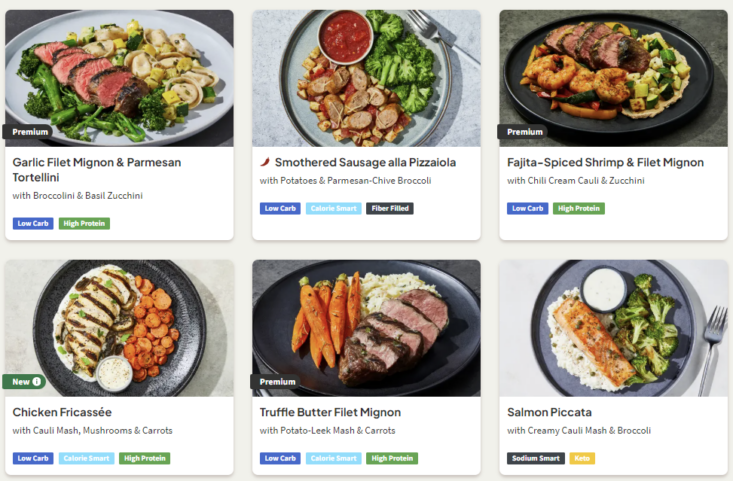The height and width of the screenshot is (481, 733).
Task: Open Garlic Filet Mignon & Parmesan Tortellini photo
Action: coord(119,78)
